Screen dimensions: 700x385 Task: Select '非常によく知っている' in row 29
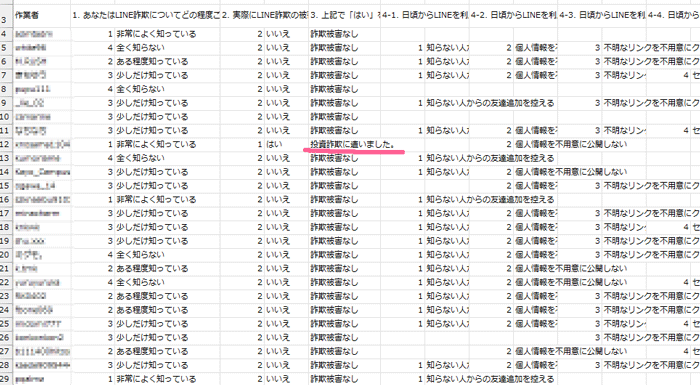pos(156,379)
